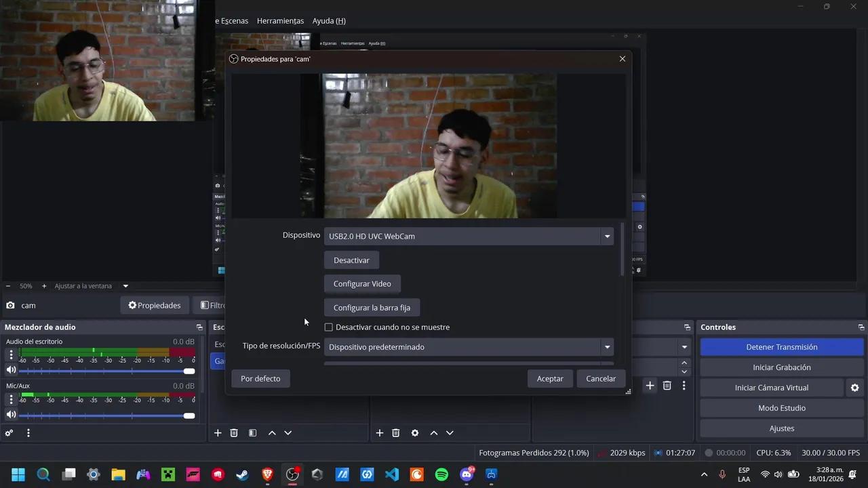Screen dimensions: 868x488
Task: Open the Tipo de resolución/FPS dropdown
Action: 607,346
